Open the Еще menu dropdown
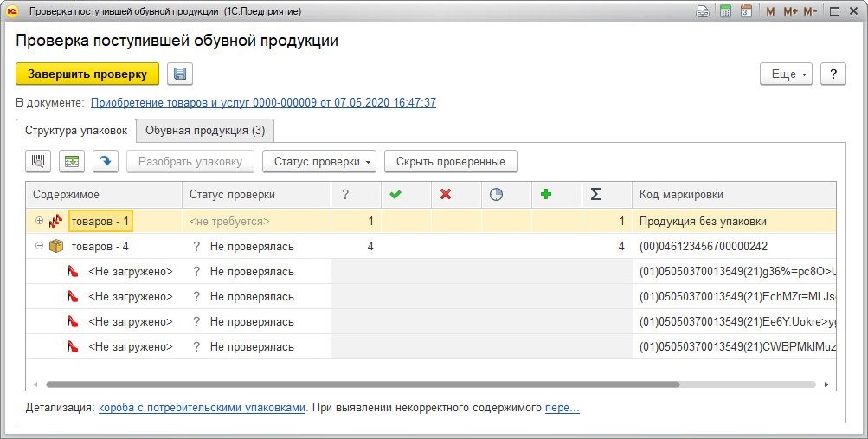Viewport: 868px width, 439px height. pyautogui.click(x=786, y=74)
